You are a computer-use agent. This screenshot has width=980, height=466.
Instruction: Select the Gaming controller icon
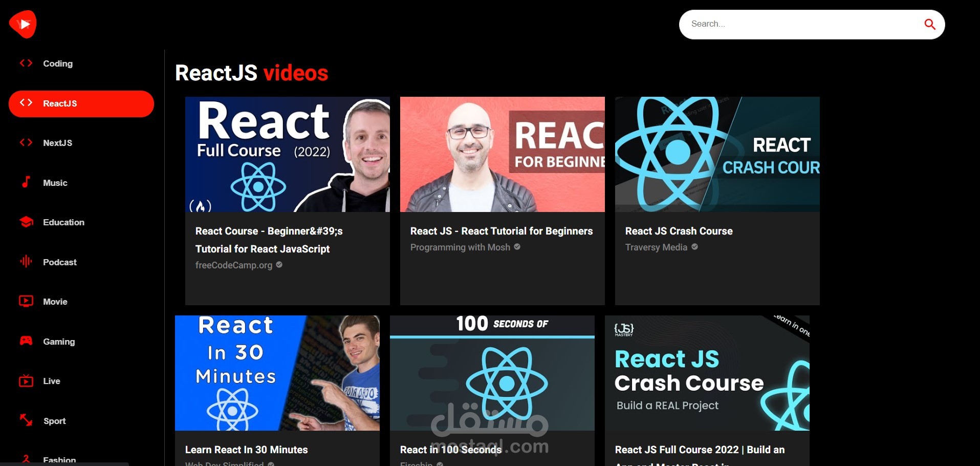(x=26, y=341)
